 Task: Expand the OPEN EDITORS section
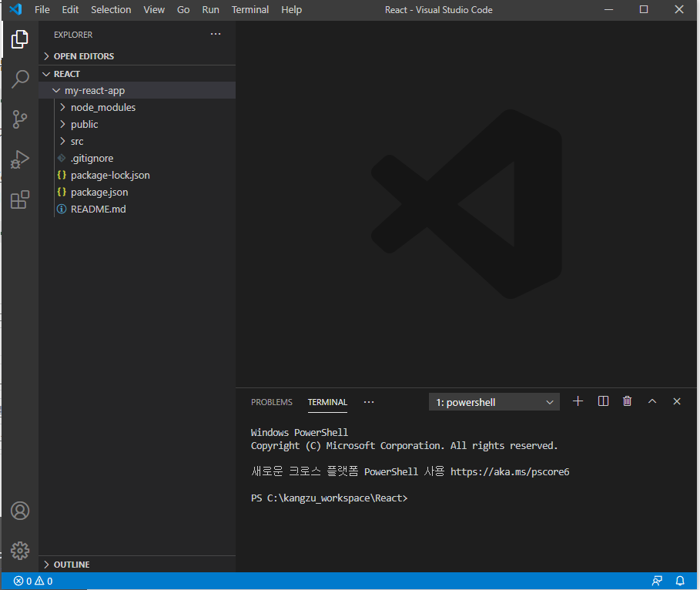[x=137, y=56]
